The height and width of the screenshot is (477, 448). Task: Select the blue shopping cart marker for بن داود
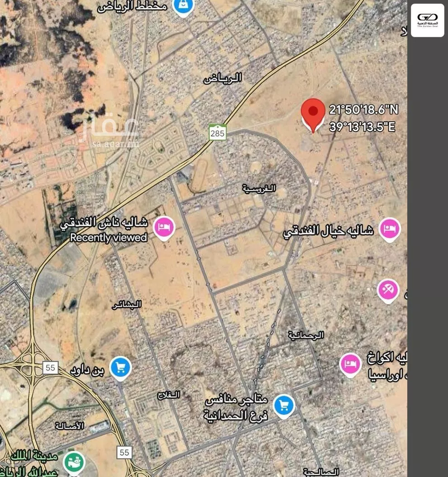point(120,368)
